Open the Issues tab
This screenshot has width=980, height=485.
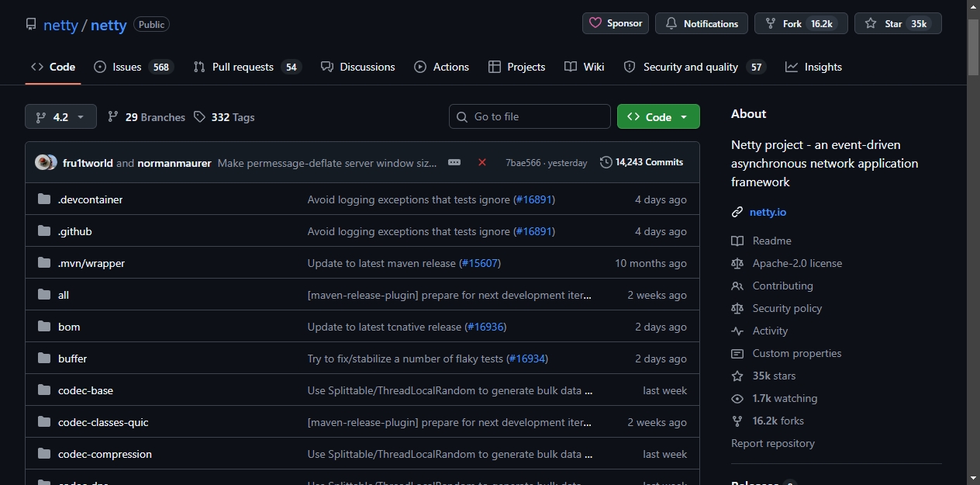point(133,67)
